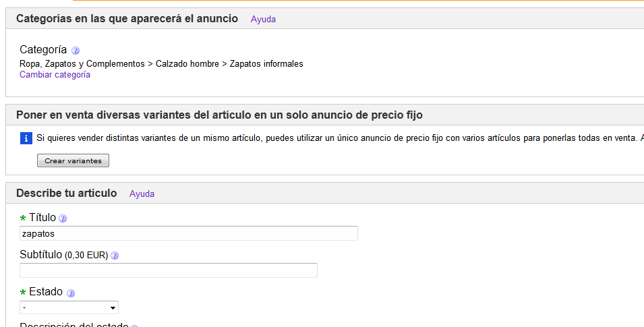Click the Categorías en las que aparecerá heading
The width and height of the screenshot is (644, 327).
(127, 18)
